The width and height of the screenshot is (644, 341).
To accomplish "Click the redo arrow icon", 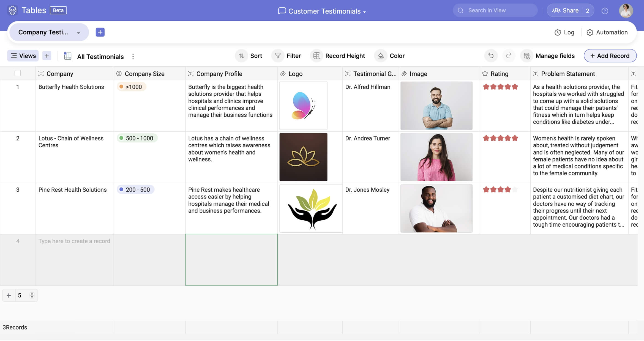I will [x=509, y=56].
